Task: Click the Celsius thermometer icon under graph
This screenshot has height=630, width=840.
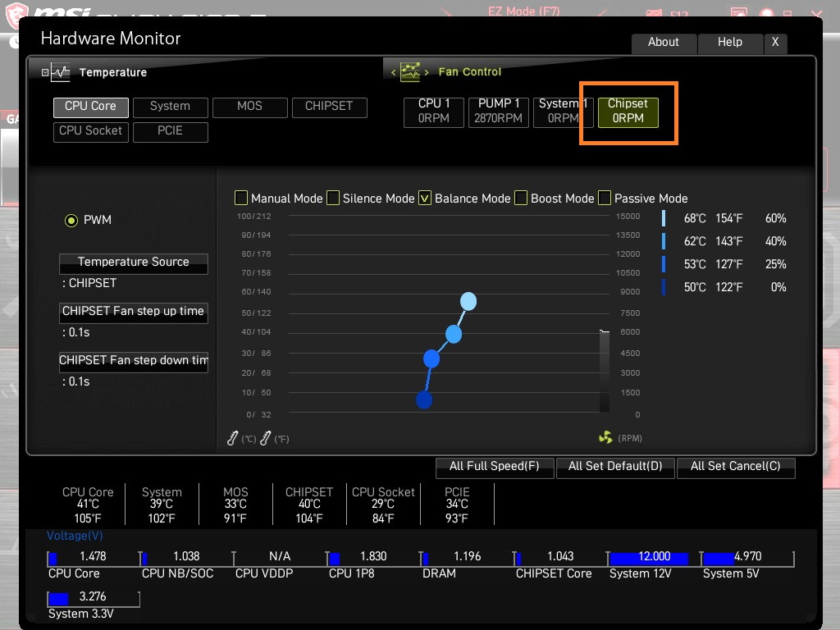Action: 232,438
